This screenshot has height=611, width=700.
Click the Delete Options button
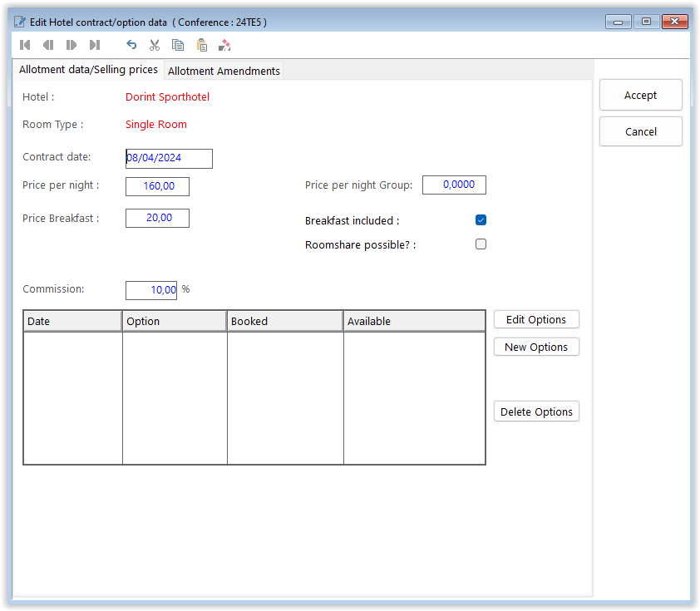click(x=536, y=412)
